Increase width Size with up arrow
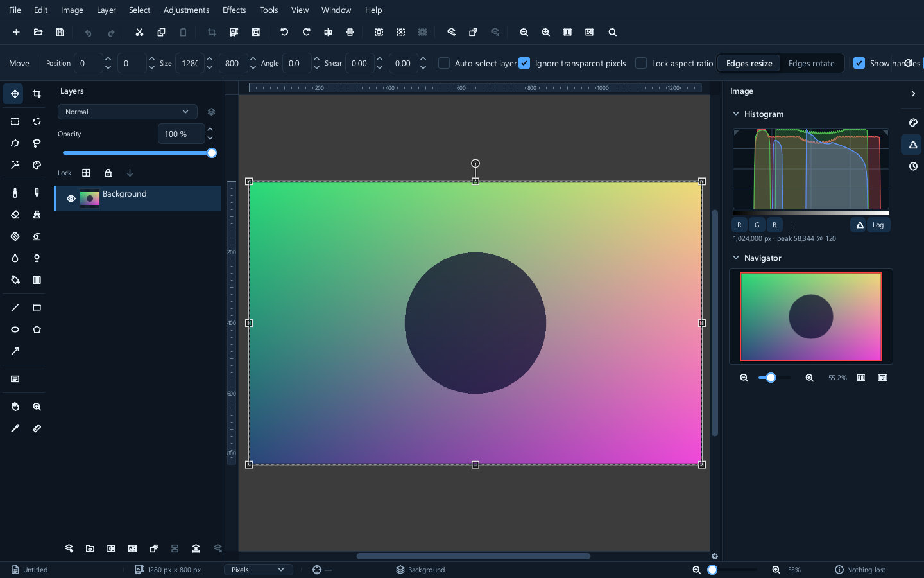924x578 pixels. [x=209, y=58]
